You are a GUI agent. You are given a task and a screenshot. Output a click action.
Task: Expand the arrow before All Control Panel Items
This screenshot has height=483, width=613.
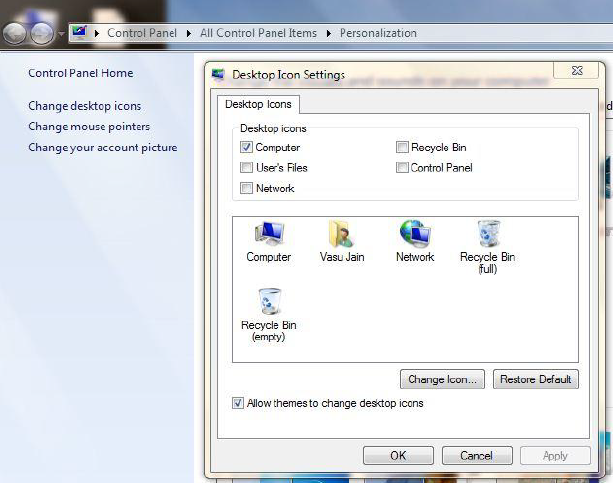pos(189,33)
